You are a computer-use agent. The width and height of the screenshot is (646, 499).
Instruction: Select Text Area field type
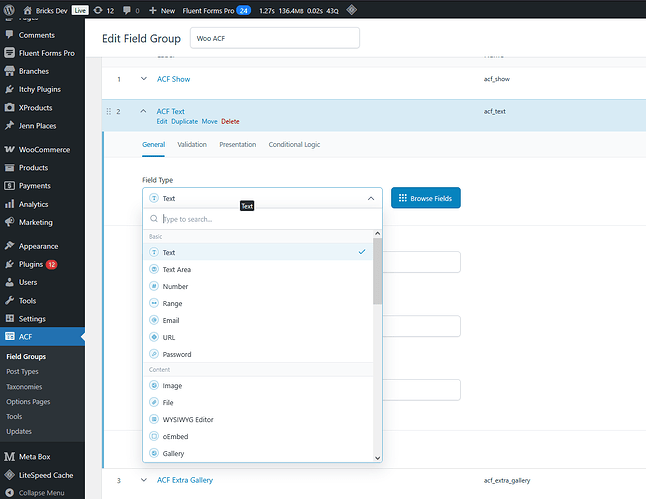pyautogui.click(x=258, y=269)
